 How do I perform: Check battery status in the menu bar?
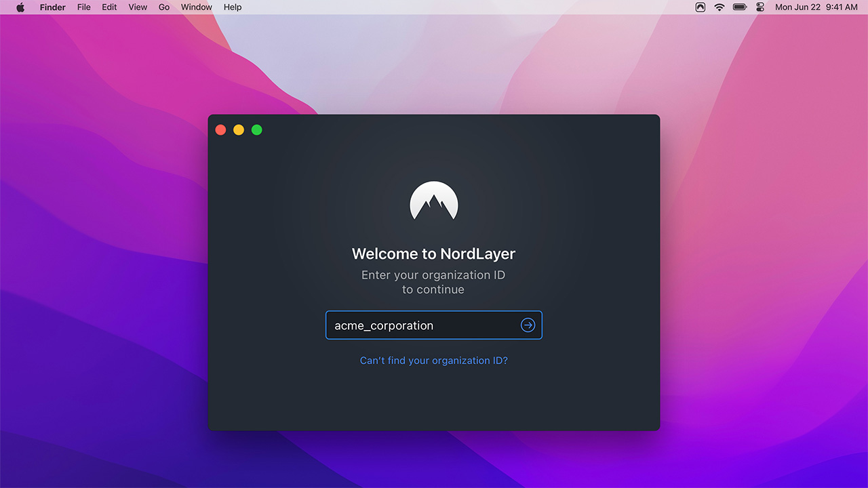(738, 7)
